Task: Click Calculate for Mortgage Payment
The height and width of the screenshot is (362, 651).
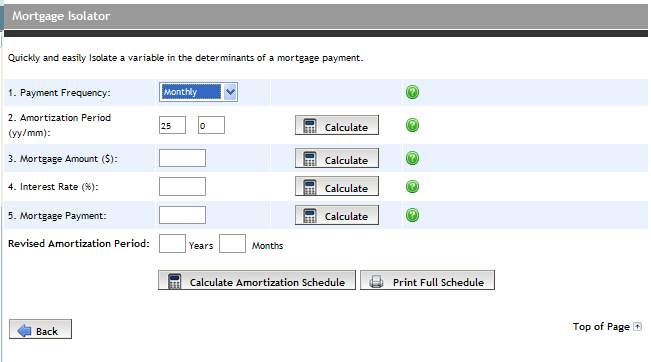Action: click(337, 215)
